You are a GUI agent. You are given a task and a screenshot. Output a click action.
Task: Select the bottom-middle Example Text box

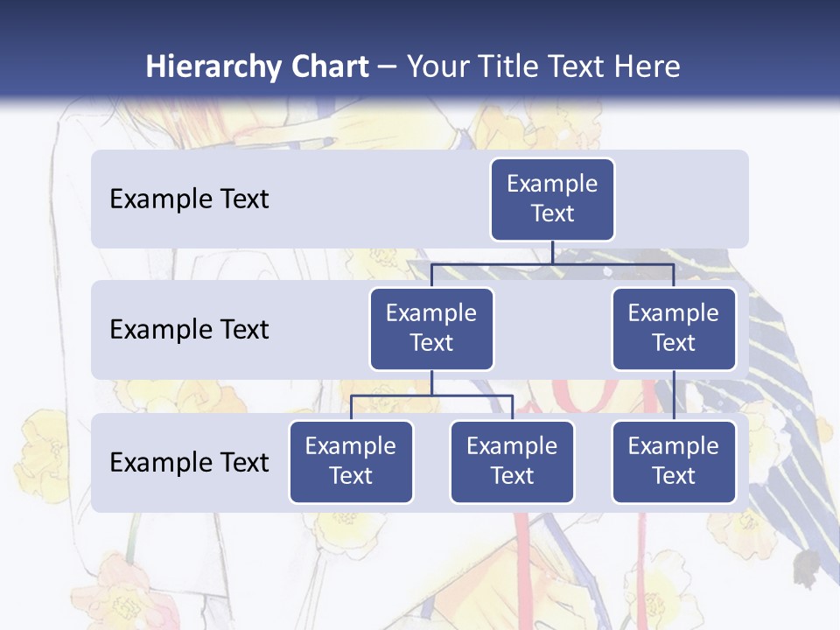[512, 462]
